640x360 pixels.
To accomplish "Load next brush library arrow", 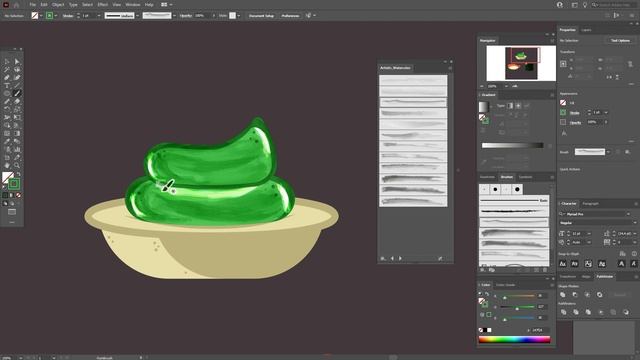I will [400, 258].
